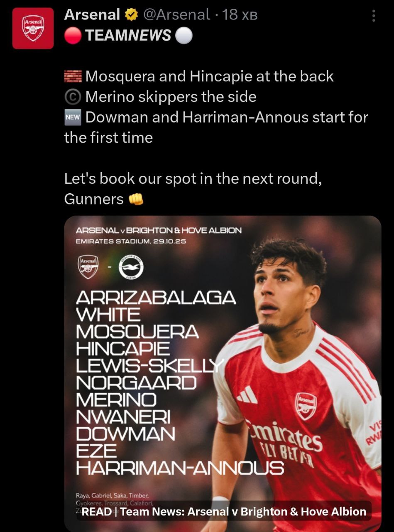The height and width of the screenshot is (532, 394).
Task: Click the ARRIZABALAGA name in the lineup
Action: tap(156, 298)
